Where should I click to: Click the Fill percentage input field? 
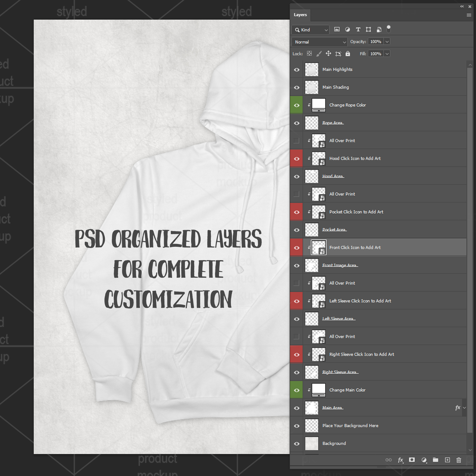point(376,54)
